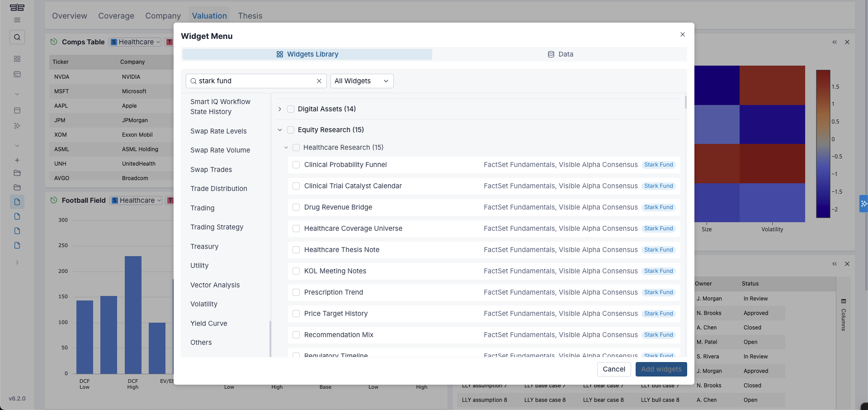Open the Healthcare dropdown on Football Field

click(x=136, y=200)
